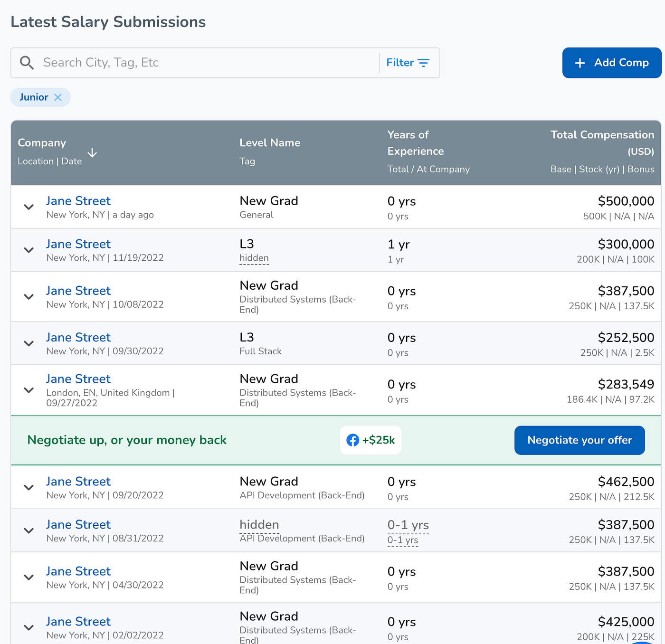
Task: Click 250K | N/A | 212.5K breakdown
Action: (x=612, y=497)
